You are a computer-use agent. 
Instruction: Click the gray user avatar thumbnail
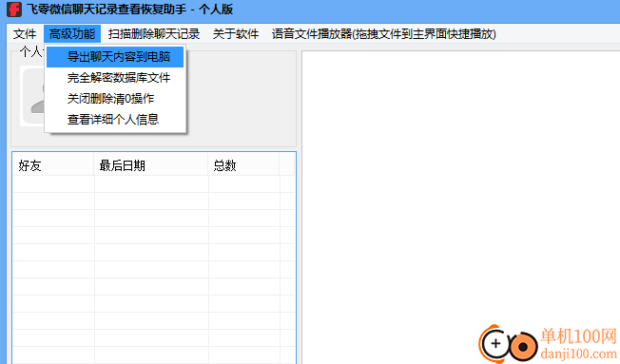click(32, 96)
